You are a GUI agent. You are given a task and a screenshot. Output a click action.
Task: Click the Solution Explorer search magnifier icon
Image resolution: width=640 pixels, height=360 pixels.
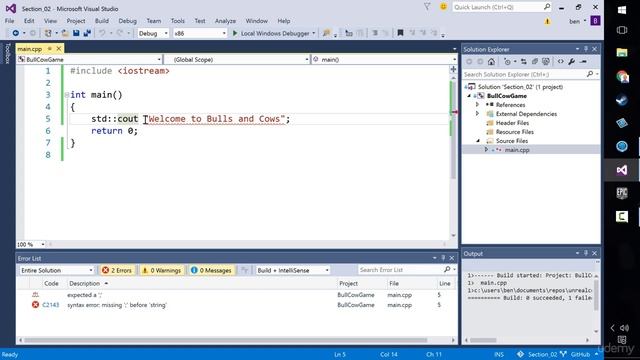590,74
